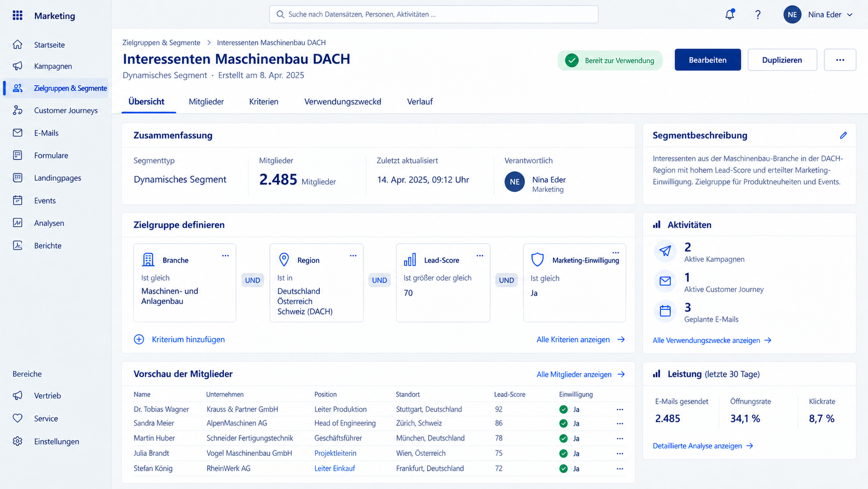Screen dimensions: 868x489
Task: Click the Bearbeiten button
Action: [708, 60]
